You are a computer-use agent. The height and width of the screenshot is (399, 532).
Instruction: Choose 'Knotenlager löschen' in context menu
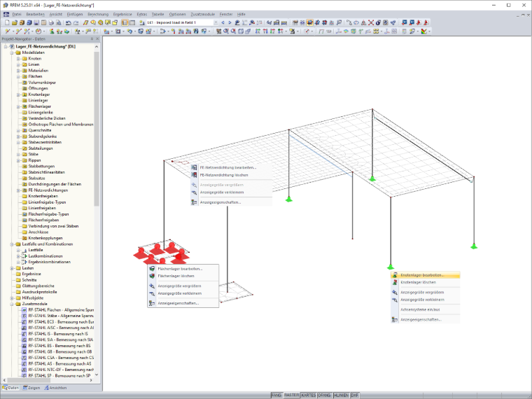[426, 282]
